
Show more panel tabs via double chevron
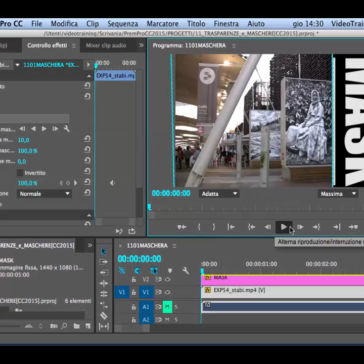point(141,45)
